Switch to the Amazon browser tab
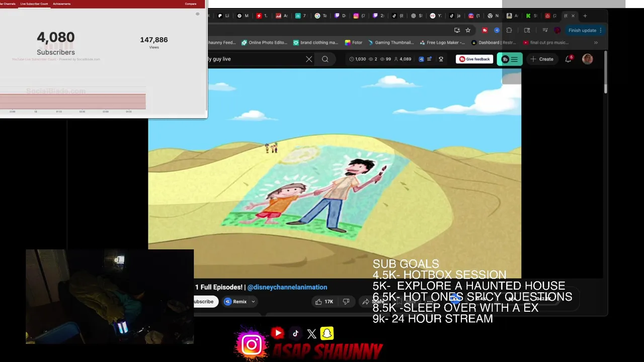The width and height of the screenshot is (644, 362). 513,16
